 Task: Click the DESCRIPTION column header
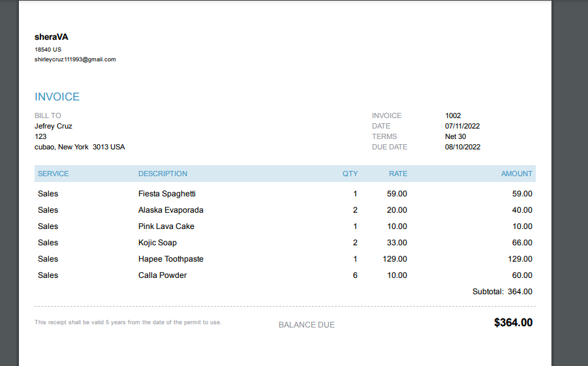[162, 174]
